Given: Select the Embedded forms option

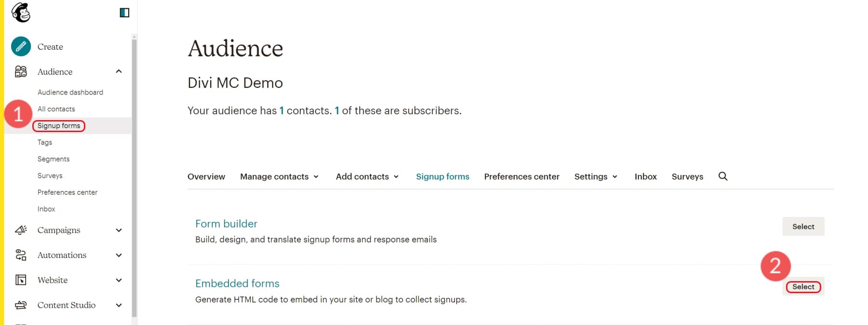Looking at the screenshot, I should [803, 286].
